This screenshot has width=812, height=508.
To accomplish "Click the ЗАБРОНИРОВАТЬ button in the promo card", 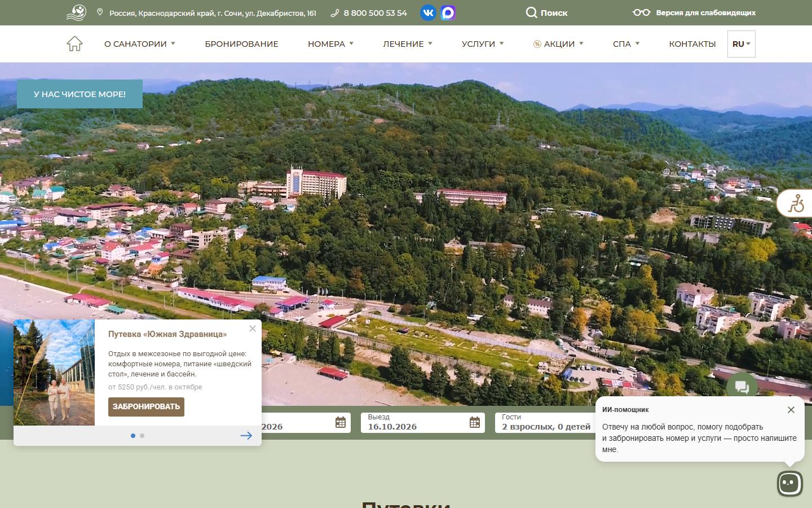I will pyautogui.click(x=146, y=406).
